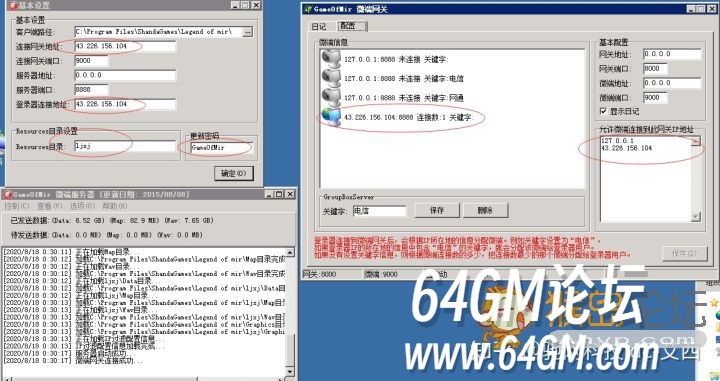This screenshot has height=381, width=720.
Task: Click the allowed IP list scrollbar down arrow
Action: point(696,216)
